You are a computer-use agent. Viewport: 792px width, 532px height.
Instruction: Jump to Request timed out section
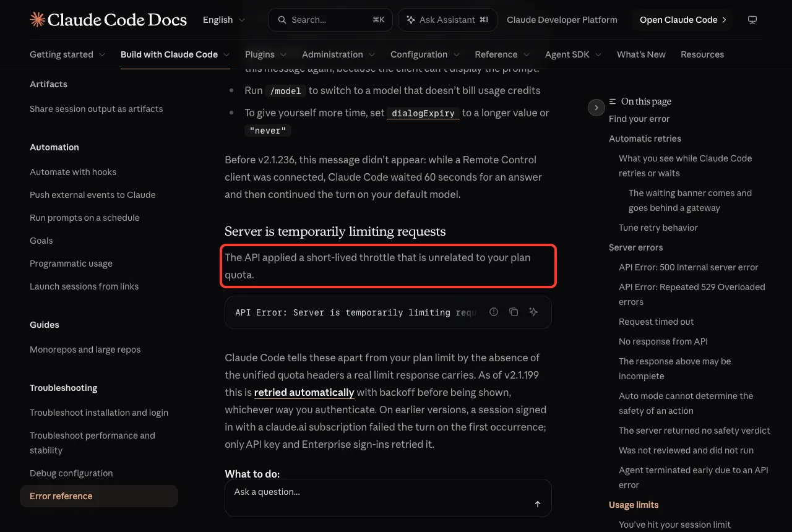(x=656, y=322)
